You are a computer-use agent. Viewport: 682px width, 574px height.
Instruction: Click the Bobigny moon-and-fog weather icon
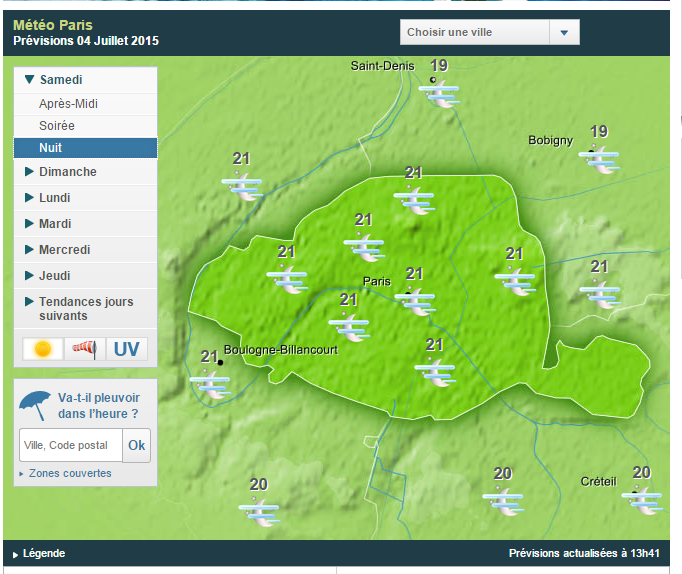(x=599, y=160)
